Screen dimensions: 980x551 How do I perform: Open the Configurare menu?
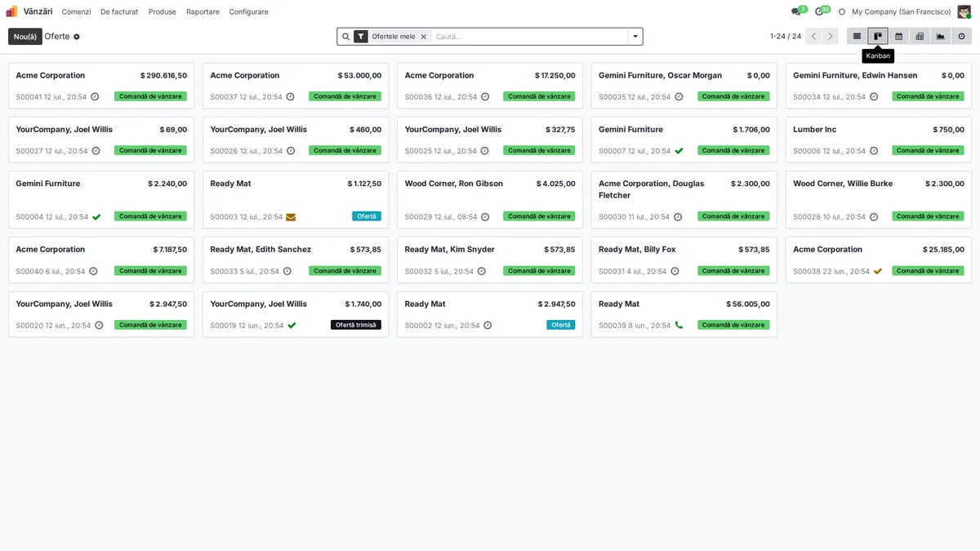(x=248, y=11)
